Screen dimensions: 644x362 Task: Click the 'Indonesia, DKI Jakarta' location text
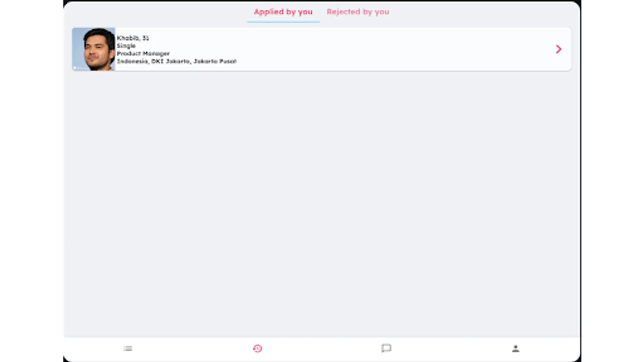tap(177, 61)
